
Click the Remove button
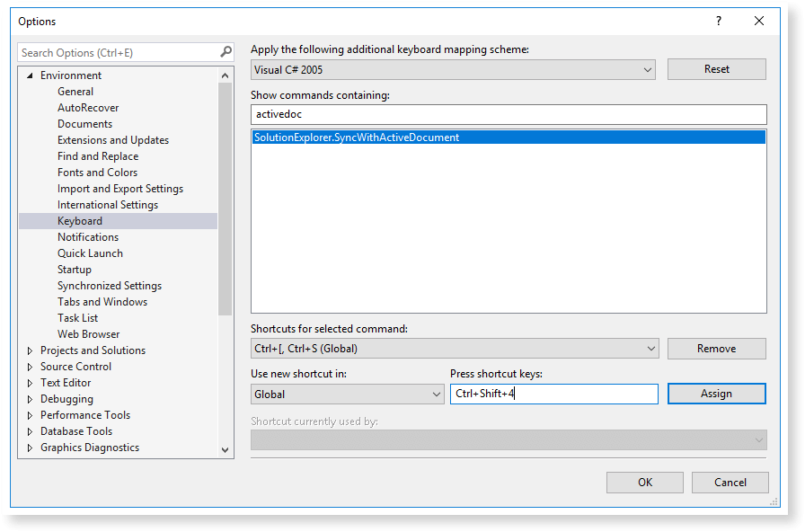[x=716, y=349]
